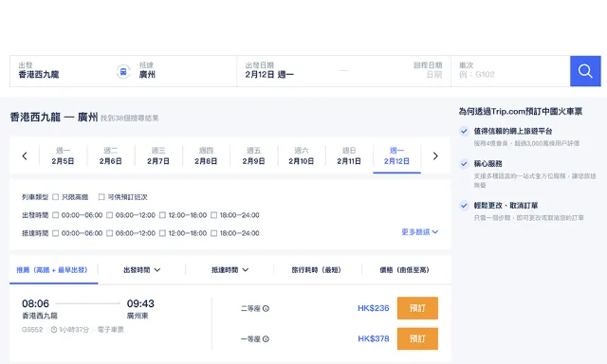
Task: Click the 1小時37分 duration text
Action: coord(74,330)
